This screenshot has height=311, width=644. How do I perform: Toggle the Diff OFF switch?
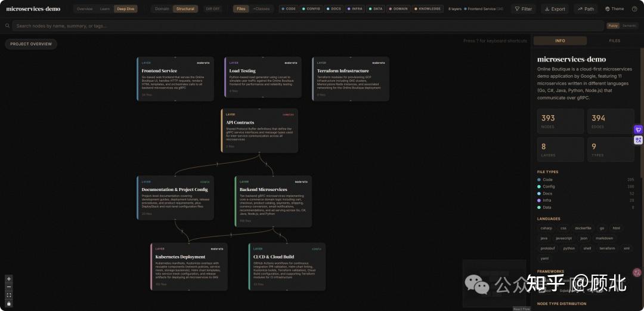click(213, 8)
